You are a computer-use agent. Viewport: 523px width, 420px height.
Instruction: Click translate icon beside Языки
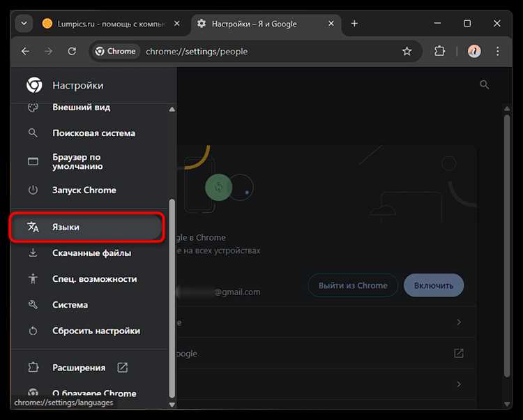pyautogui.click(x=33, y=227)
